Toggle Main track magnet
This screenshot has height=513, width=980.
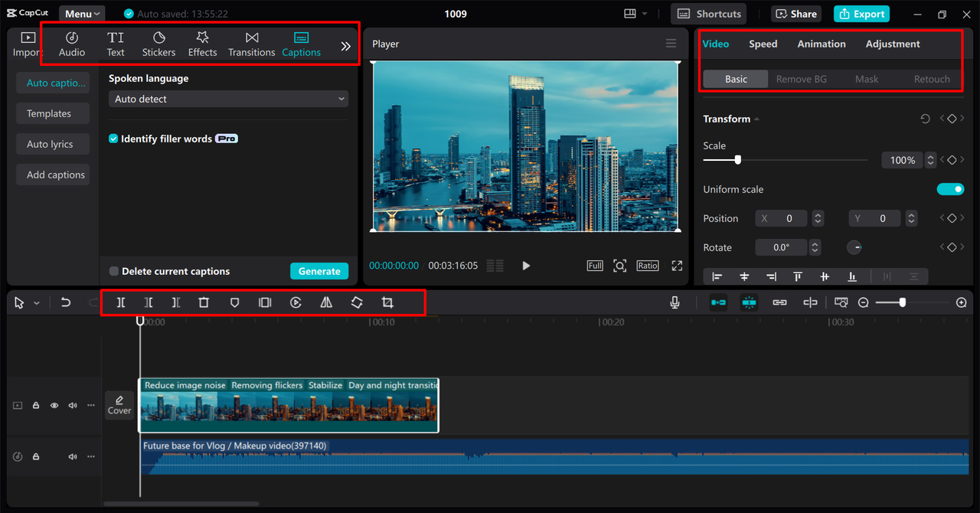[x=718, y=302]
